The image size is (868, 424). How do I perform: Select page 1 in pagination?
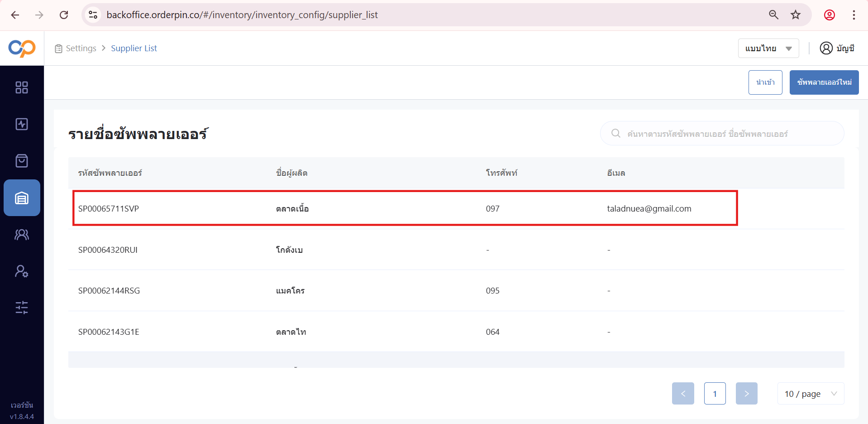point(715,394)
